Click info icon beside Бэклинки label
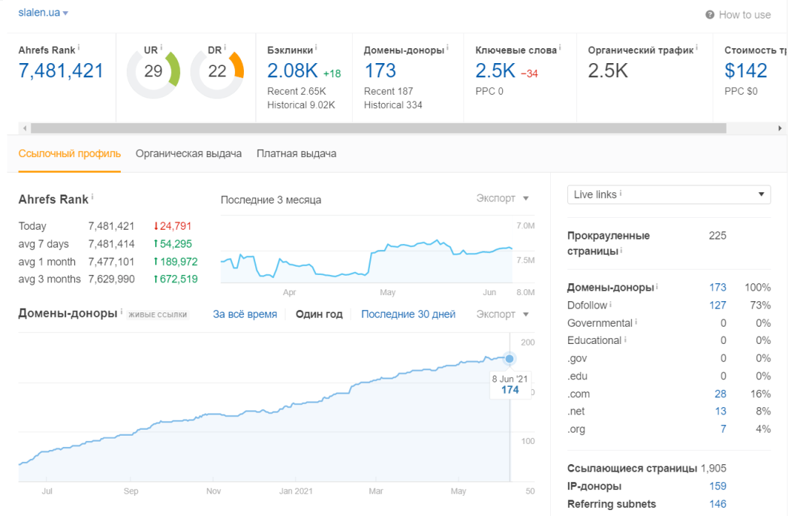812x516 pixels. [316, 47]
